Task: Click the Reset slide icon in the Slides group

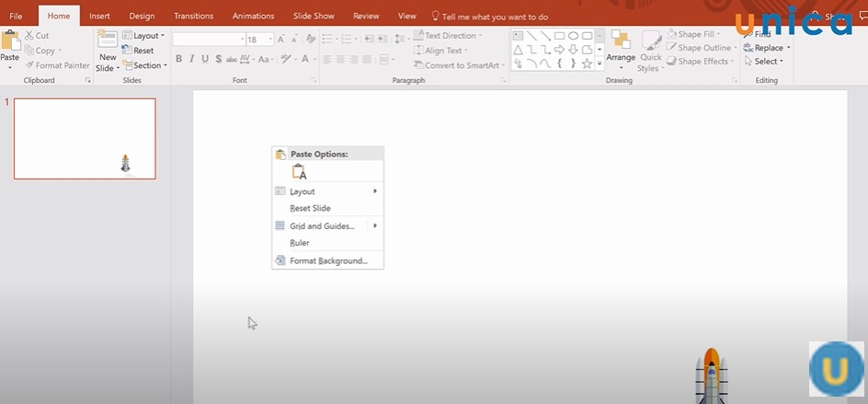Action: pos(128,51)
